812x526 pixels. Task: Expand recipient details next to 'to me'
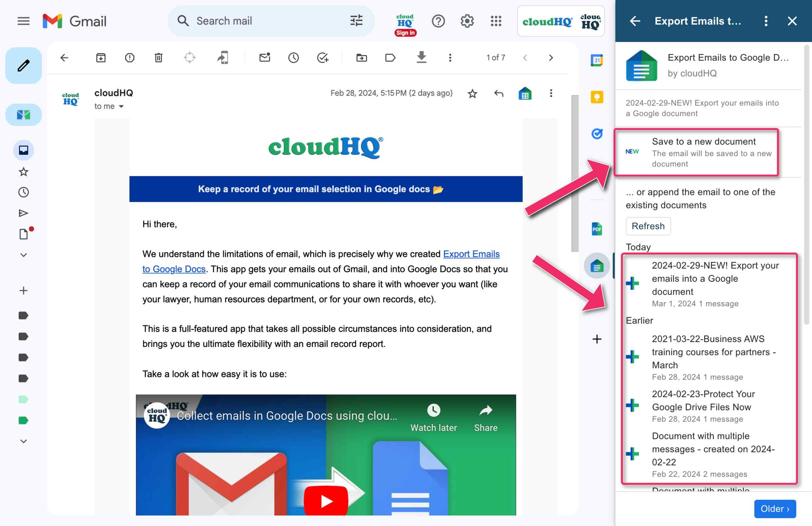121,107
